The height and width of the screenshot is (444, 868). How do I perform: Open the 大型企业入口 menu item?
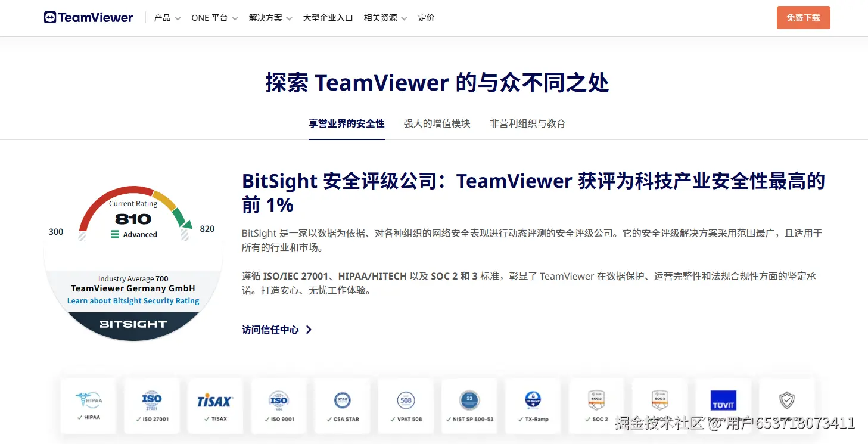pyautogui.click(x=328, y=18)
